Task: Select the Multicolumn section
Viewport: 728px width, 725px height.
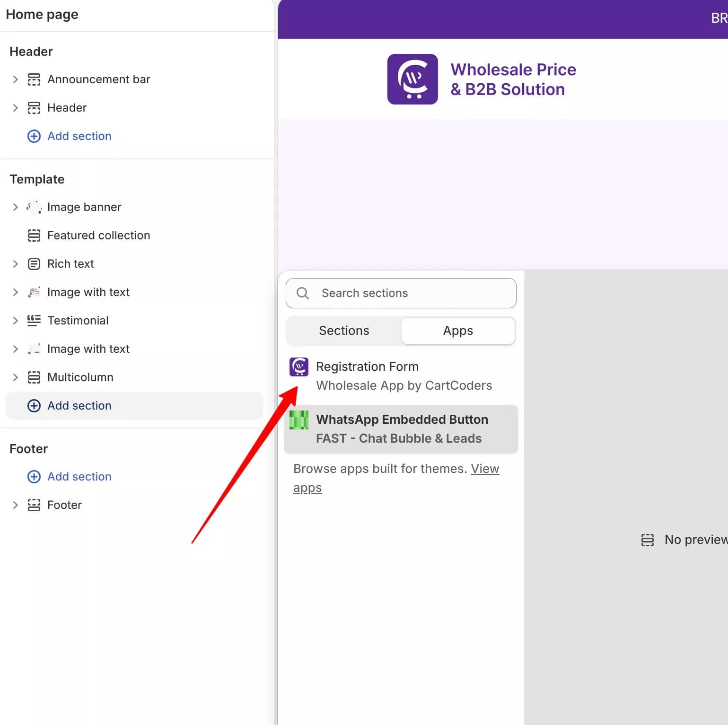Action: (x=134, y=377)
